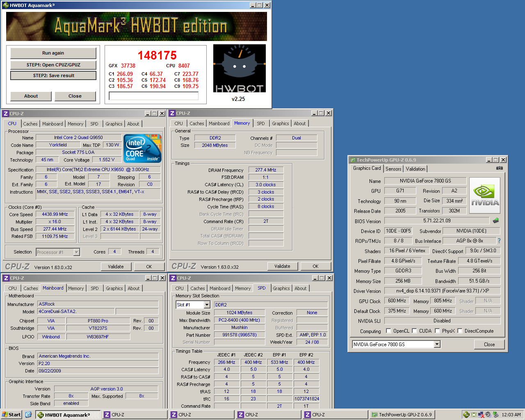Click the AGP 8x @ 8x bus interface field

click(470, 241)
